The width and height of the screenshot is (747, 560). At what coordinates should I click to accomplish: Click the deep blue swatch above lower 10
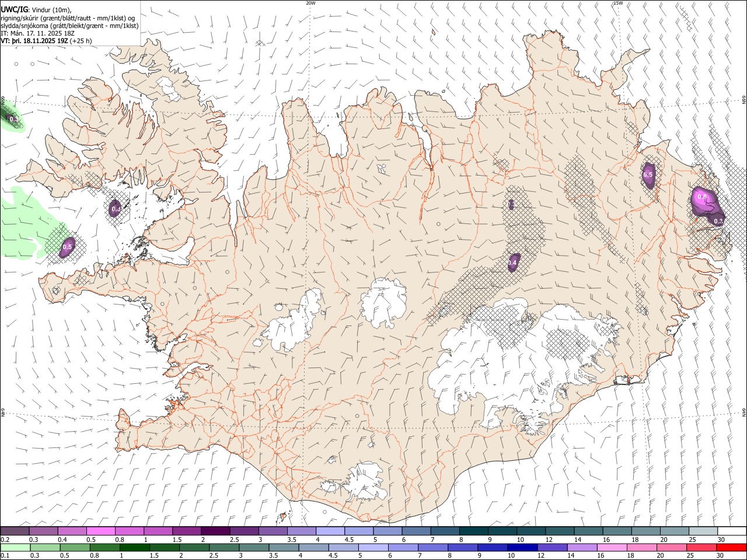522,547
